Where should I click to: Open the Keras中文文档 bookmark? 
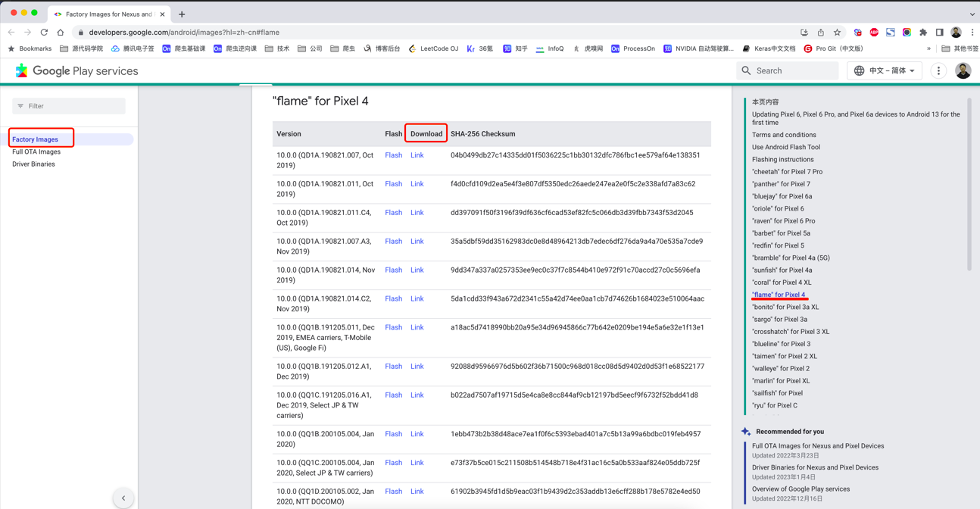[769, 48]
